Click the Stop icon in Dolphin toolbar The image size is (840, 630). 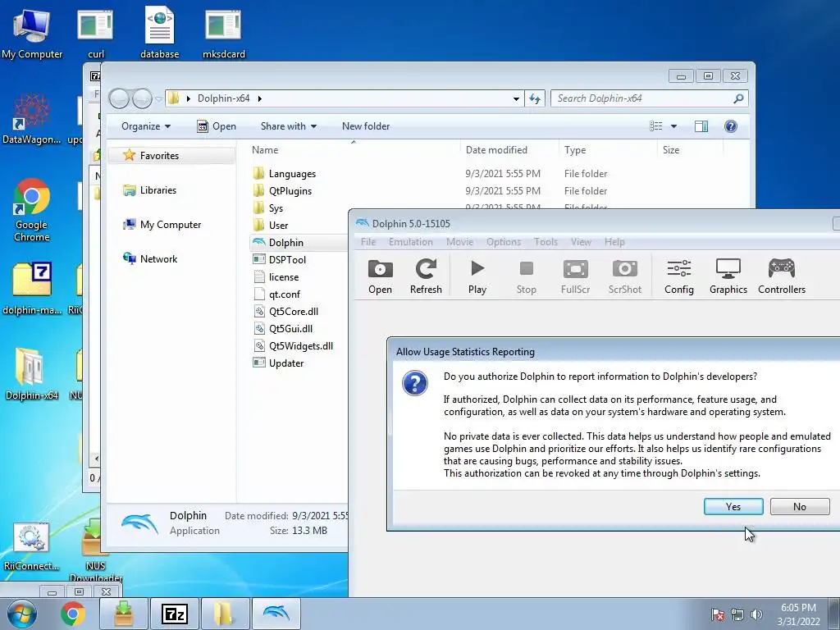coord(526,276)
